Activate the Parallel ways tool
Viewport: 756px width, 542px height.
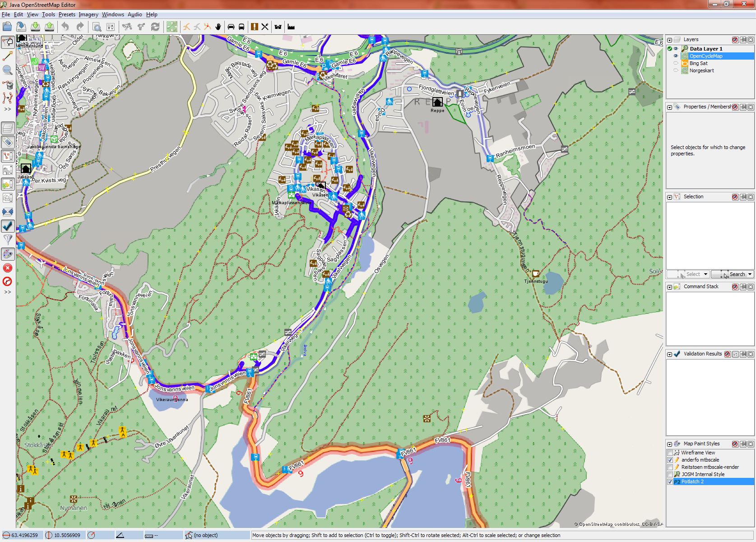coord(8,98)
